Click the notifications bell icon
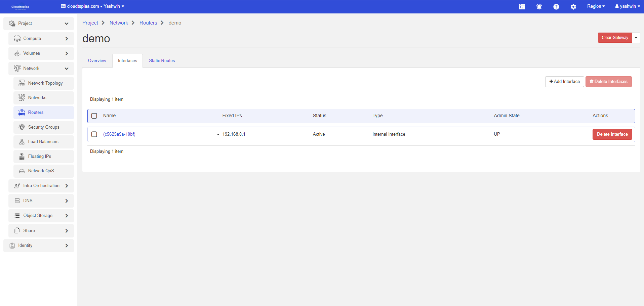644x306 pixels. point(539,7)
